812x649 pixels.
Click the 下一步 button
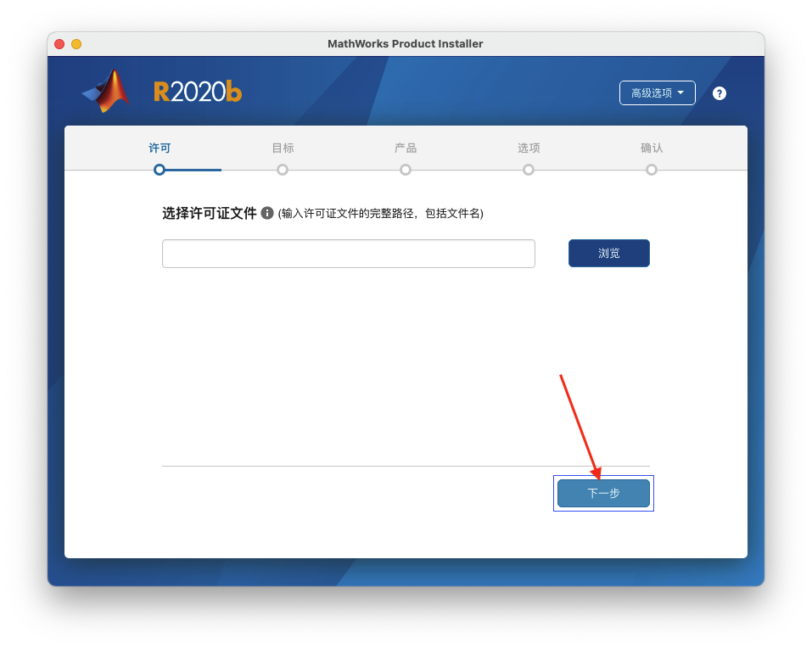[x=603, y=493]
